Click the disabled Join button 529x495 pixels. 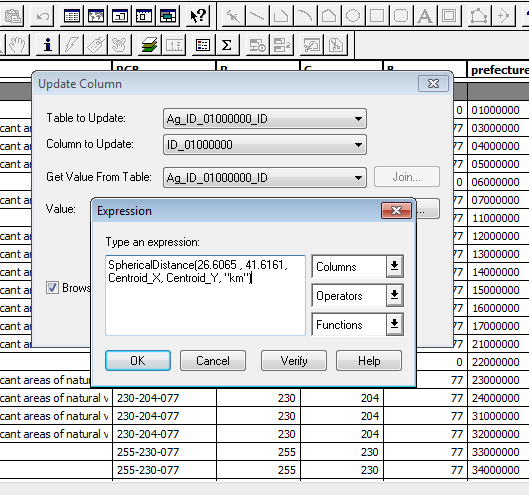407,176
